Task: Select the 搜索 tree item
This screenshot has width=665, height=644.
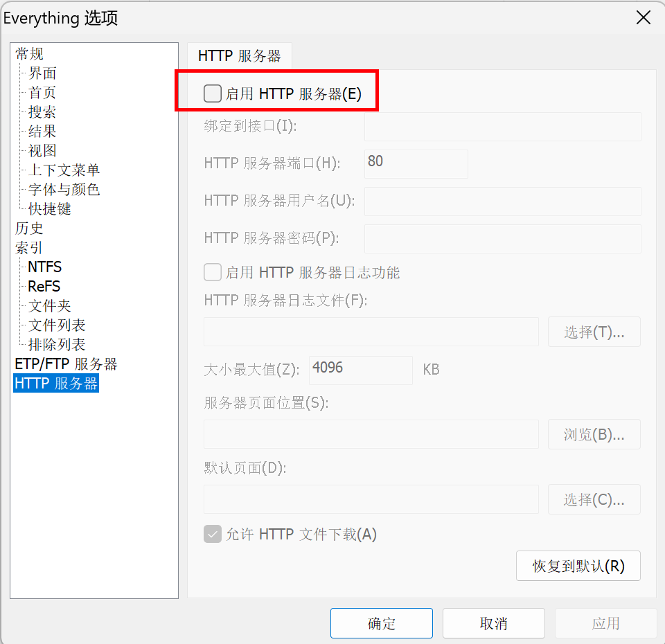Action: pyautogui.click(x=42, y=112)
